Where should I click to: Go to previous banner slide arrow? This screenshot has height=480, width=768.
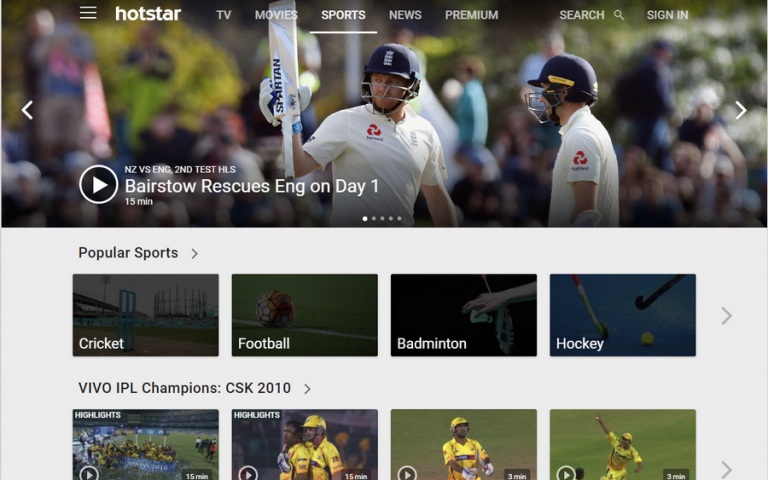pos(27,110)
